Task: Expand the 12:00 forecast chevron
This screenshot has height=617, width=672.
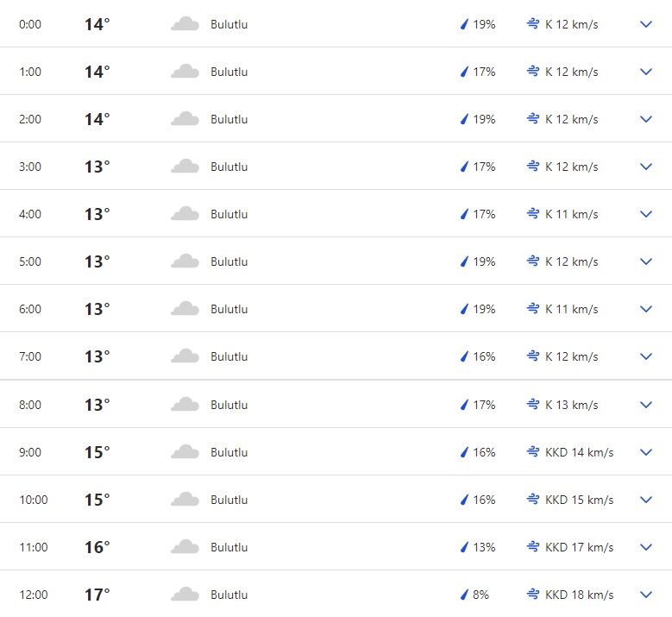Action: [x=646, y=595]
